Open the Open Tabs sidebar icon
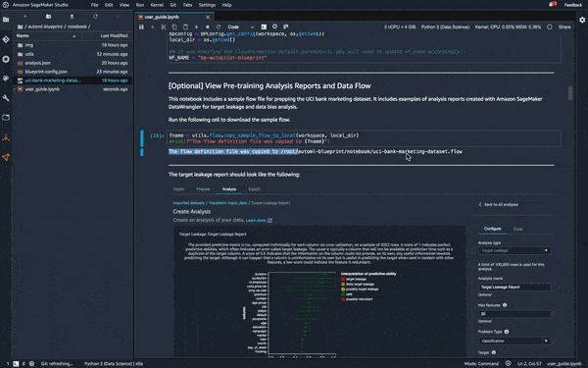The height and width of the screenshot is (368, 588). [6, 118]
